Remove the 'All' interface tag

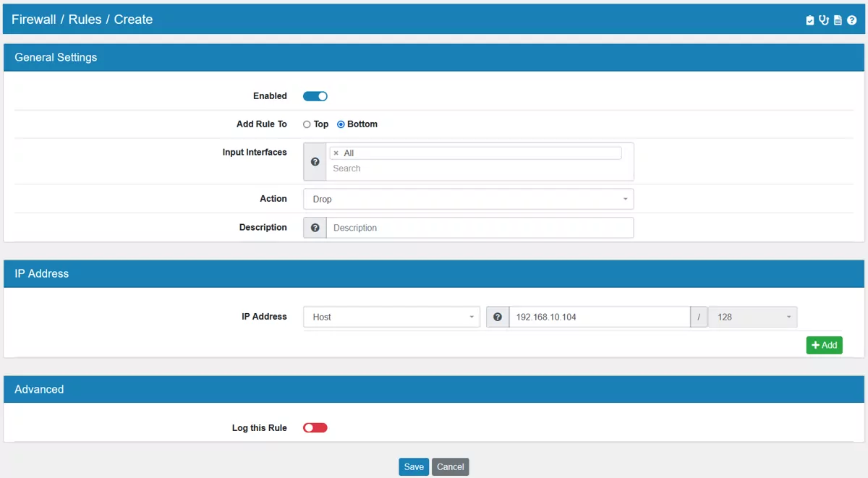336,153
